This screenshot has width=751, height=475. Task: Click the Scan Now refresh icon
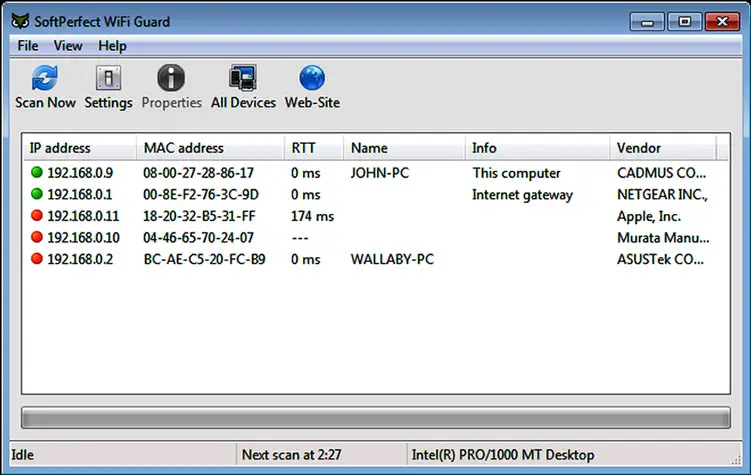(x=45, y=78)
